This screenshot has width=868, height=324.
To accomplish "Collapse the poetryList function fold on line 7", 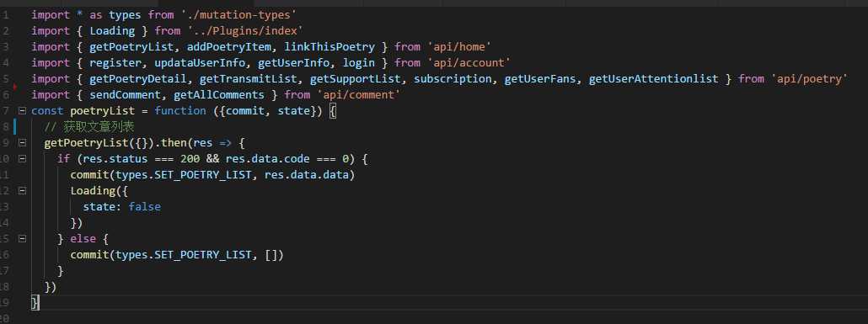I will pyautogui.click(x=22, y=110).
